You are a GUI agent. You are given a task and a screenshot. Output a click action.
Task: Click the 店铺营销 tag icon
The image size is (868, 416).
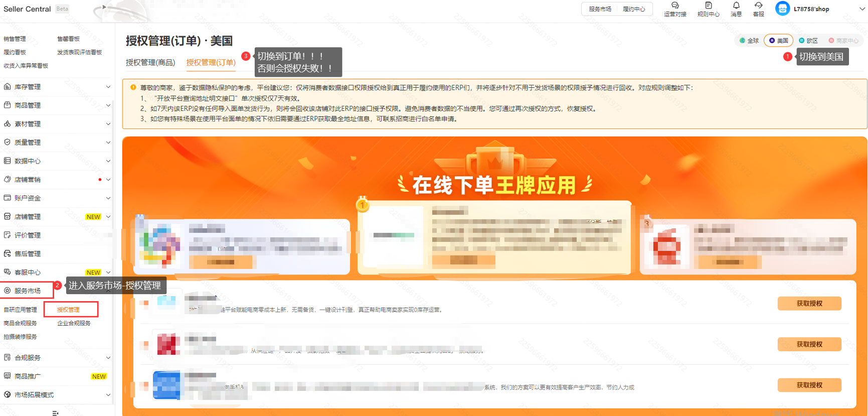7,180
